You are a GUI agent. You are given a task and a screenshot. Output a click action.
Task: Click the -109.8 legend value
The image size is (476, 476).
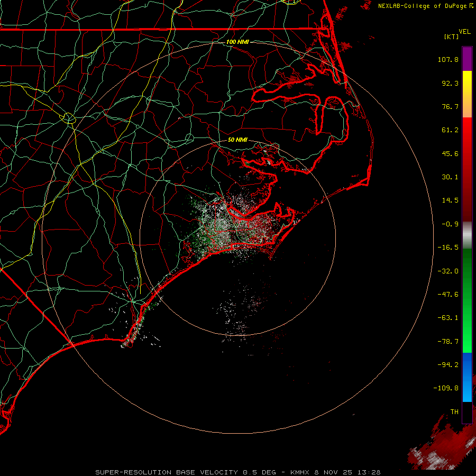pyautogui.click(x=446, y=388)
